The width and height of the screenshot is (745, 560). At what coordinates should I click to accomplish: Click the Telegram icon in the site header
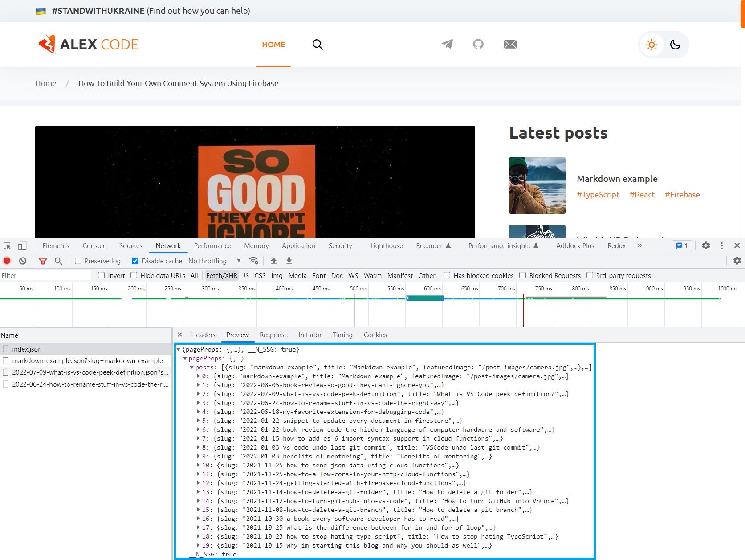(447, 44)
